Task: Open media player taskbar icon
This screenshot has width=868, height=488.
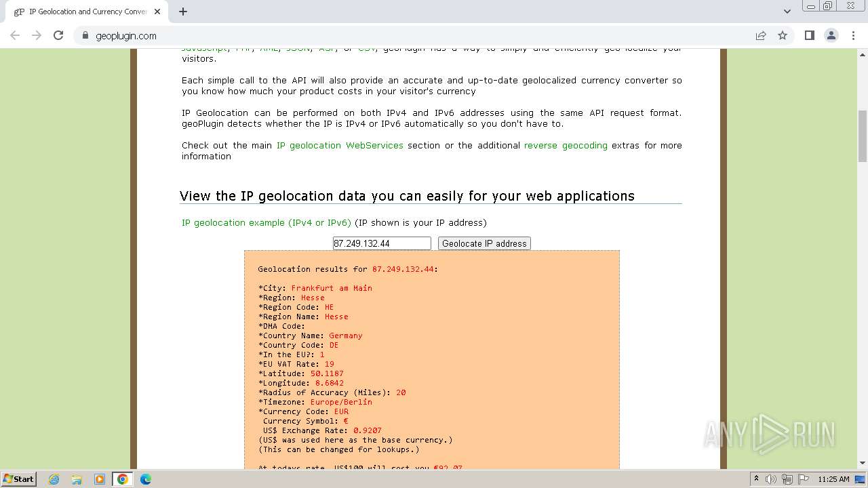Action: click(x=100, y=479)
